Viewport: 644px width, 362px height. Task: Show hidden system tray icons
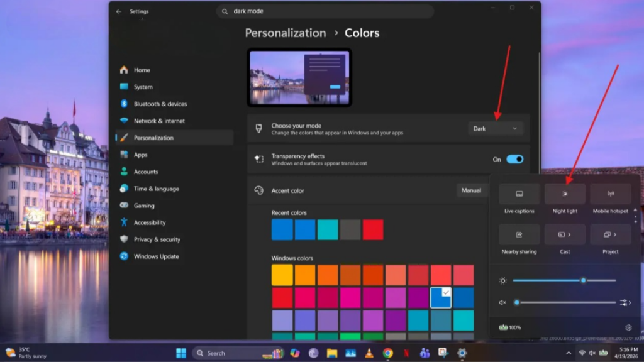point(569,353)
